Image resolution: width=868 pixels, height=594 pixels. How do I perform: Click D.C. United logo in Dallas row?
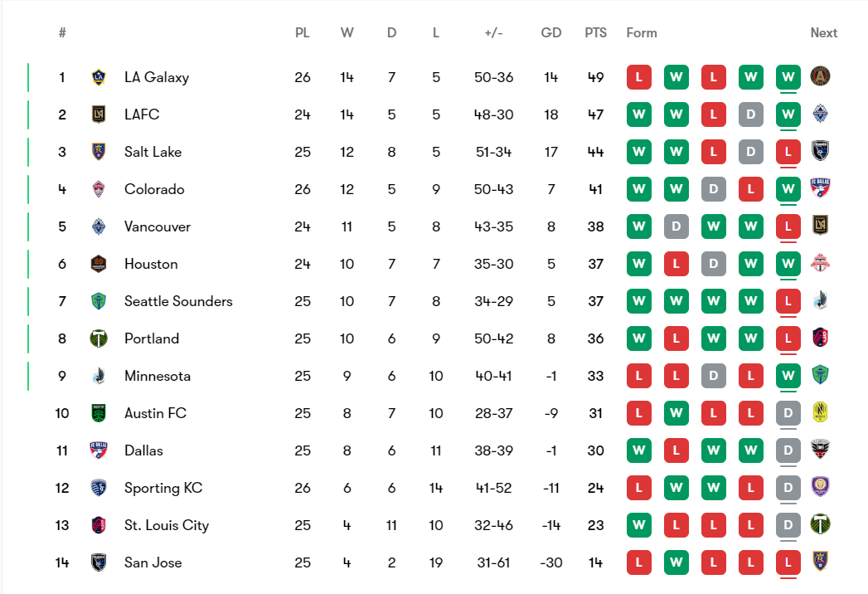coord(820,450)
